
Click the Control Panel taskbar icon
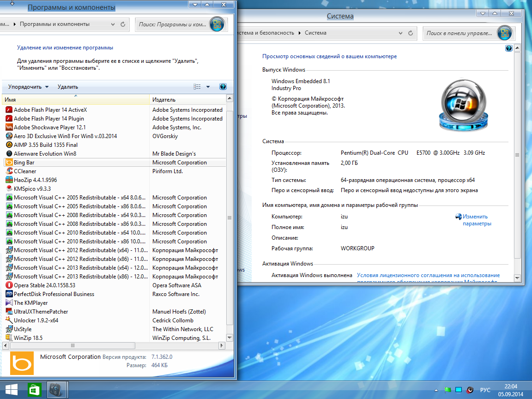[x=55, y=390]
